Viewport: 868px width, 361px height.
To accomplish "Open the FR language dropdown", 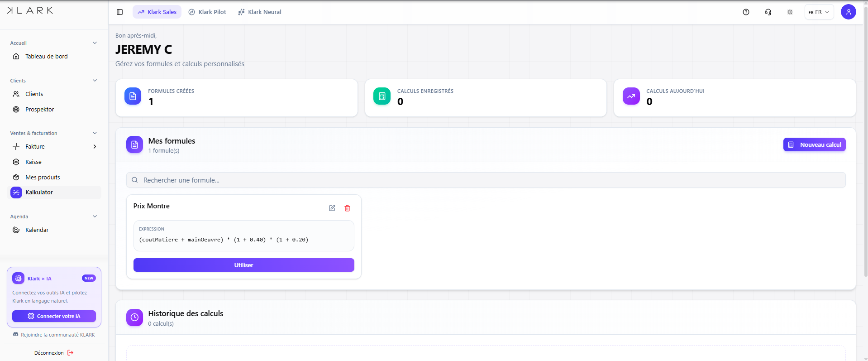I will tap(819, 12).
